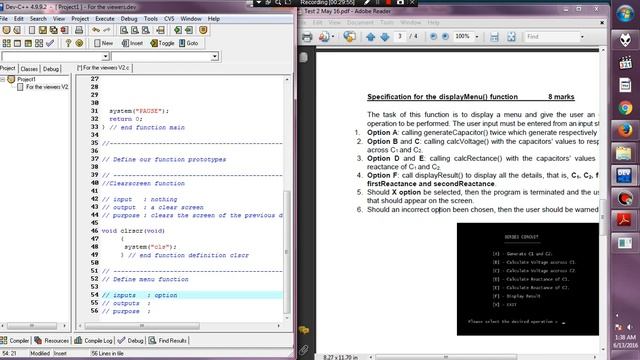Click the Help question mark icon
The image size is (640, 360).
pyautogui.click(x=68, y=43)
